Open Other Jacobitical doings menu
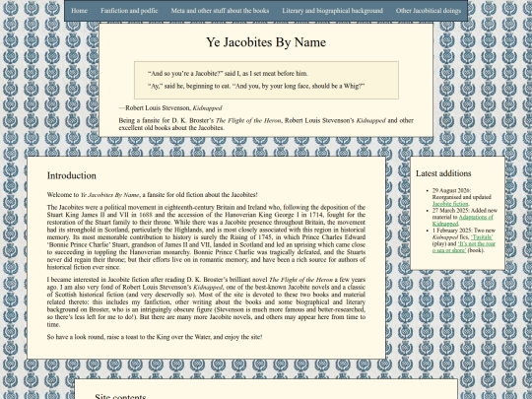Screen dimensions: 532x399 (429, 11)
